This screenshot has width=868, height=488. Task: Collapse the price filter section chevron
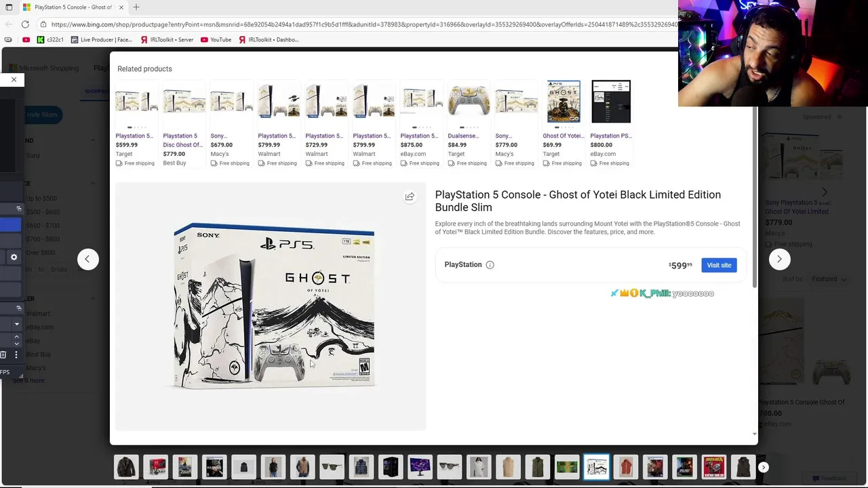coord(93,184)
